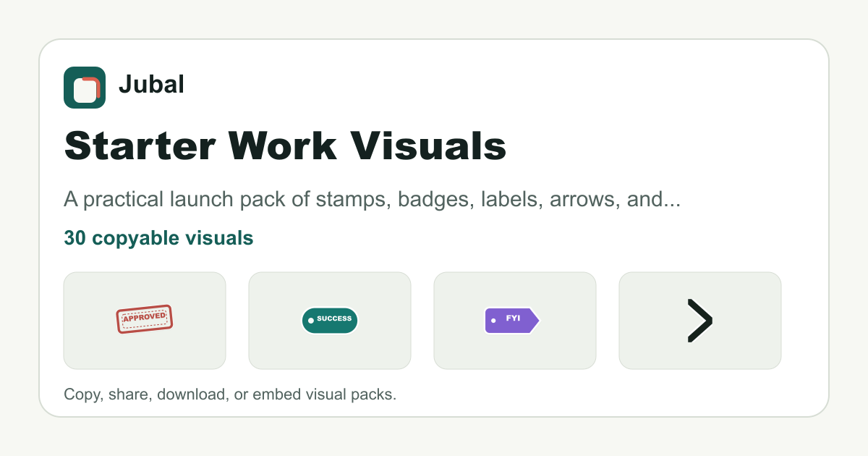The width and height of the screenshot is (868, 456).
Task: Click the pack description beginning "A practical launch"
Action: [373, 200]
